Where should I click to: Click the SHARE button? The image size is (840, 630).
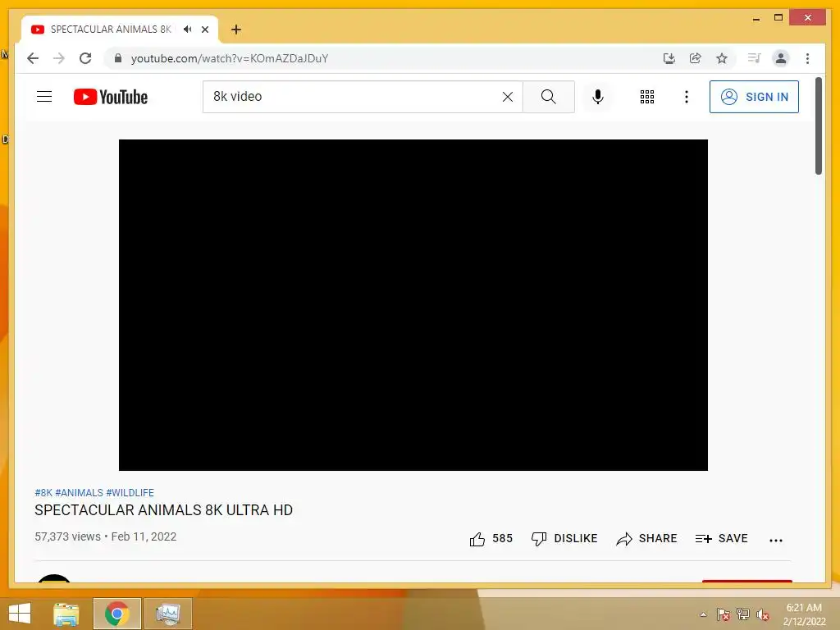pos(646,538)
